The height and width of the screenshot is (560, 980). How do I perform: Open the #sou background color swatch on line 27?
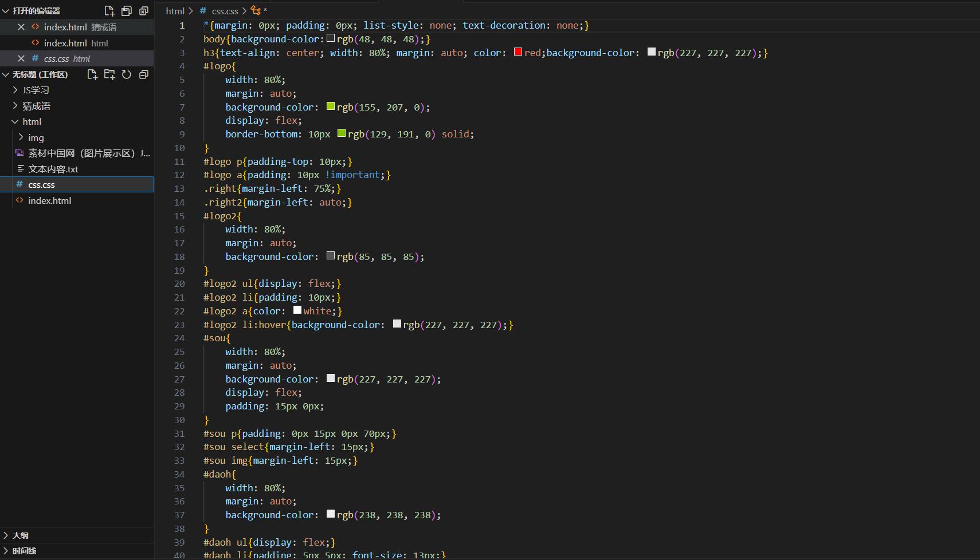click(x=331, y=378)
